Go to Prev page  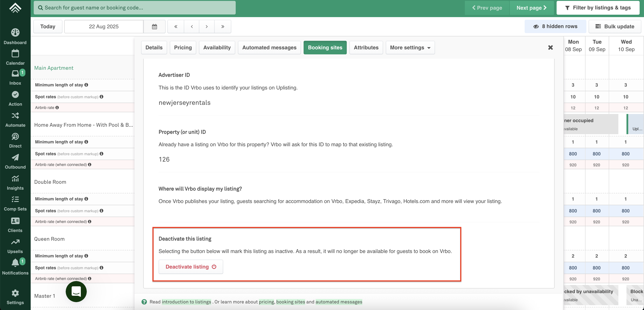point(487,8)
